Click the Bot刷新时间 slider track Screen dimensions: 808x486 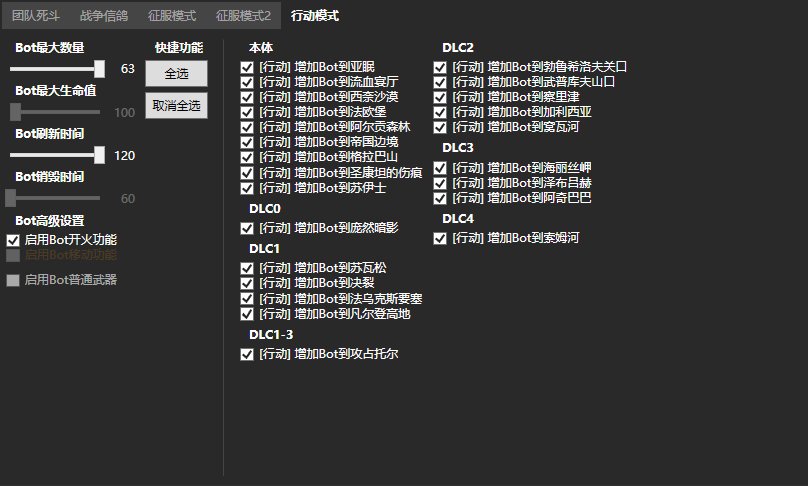pyautogui.click(x=58, y=155)
